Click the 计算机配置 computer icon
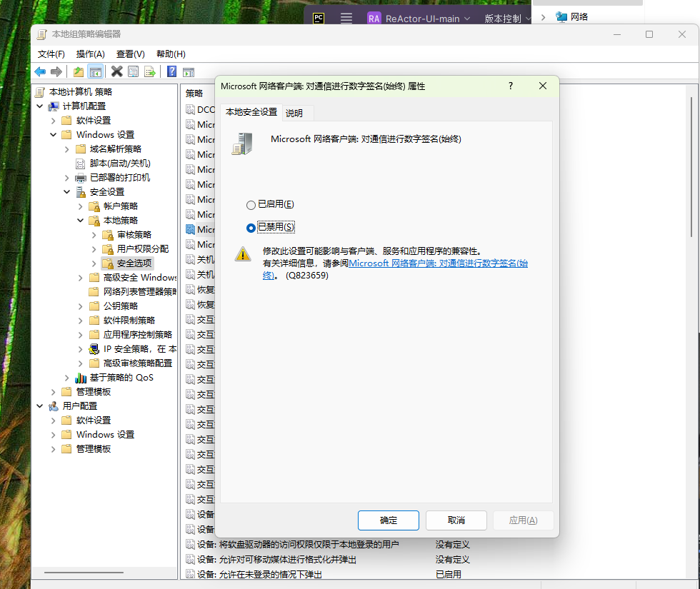Screen dimensions: 700x589 [x=54, y=106]
